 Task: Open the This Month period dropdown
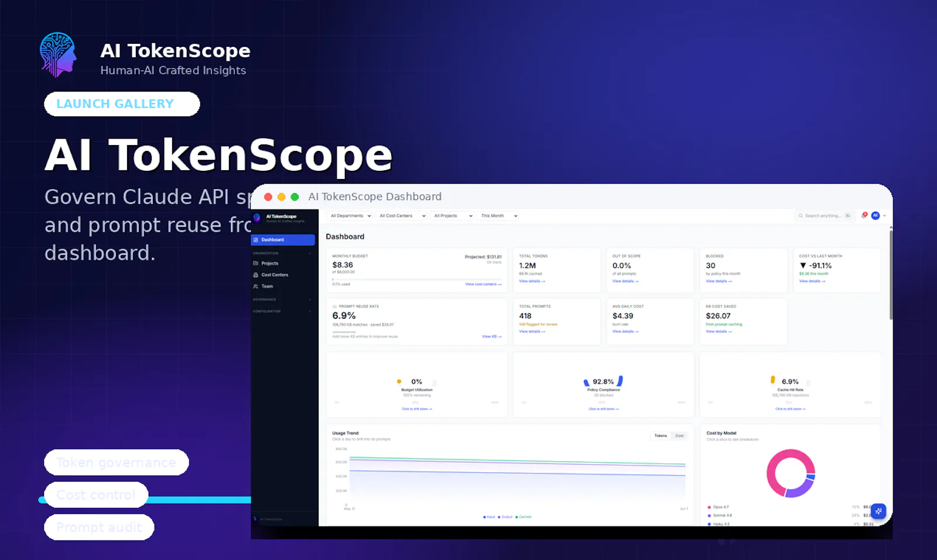pyautogui.click(x=498, y=216)
